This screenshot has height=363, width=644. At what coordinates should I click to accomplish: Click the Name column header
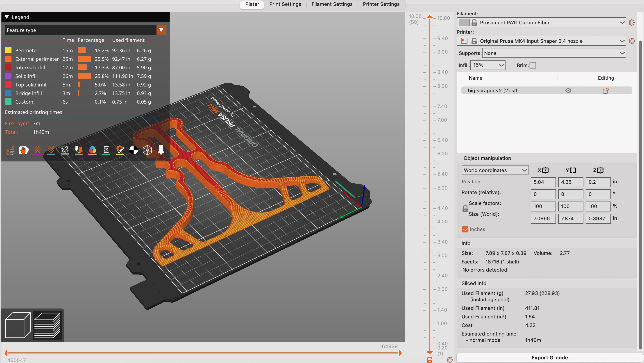475,78
